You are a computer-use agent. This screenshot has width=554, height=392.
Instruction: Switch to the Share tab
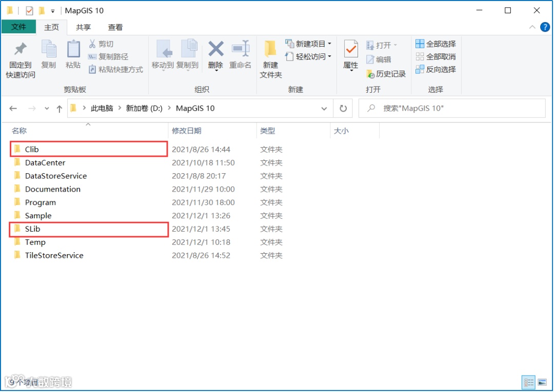point(84,27)
